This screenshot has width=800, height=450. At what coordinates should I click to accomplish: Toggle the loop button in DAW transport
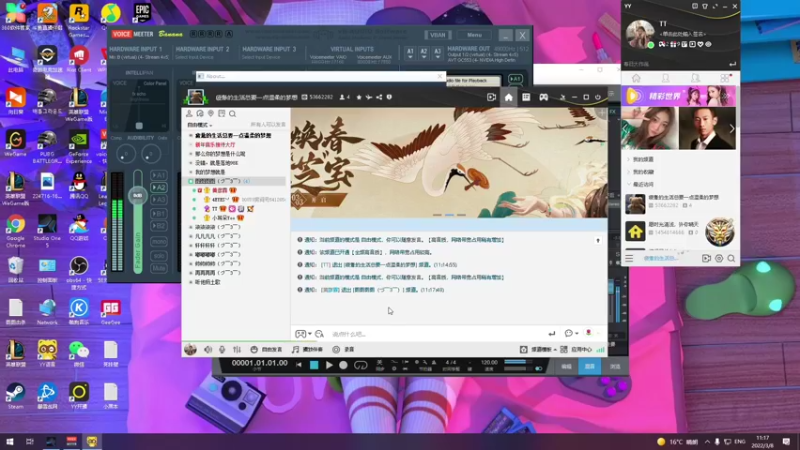tap(360, 365)
